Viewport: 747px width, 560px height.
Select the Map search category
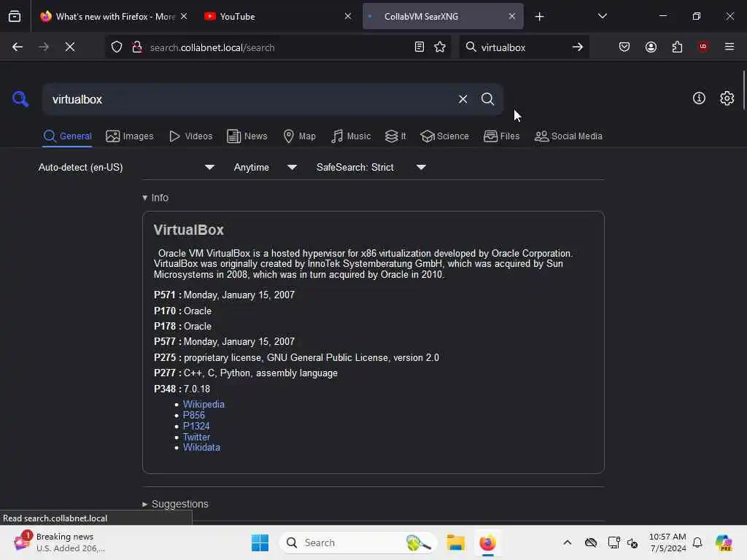299,136
